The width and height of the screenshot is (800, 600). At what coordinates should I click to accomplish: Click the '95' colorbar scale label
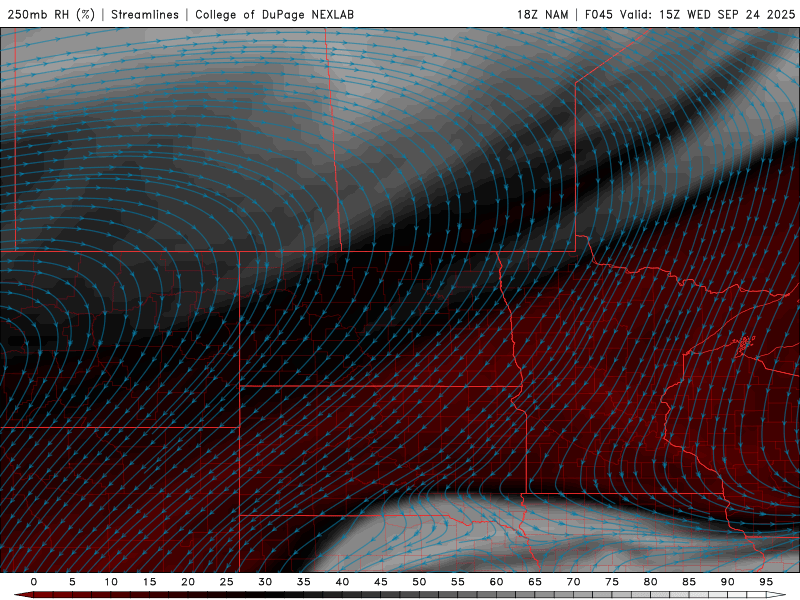click(765, 582)
